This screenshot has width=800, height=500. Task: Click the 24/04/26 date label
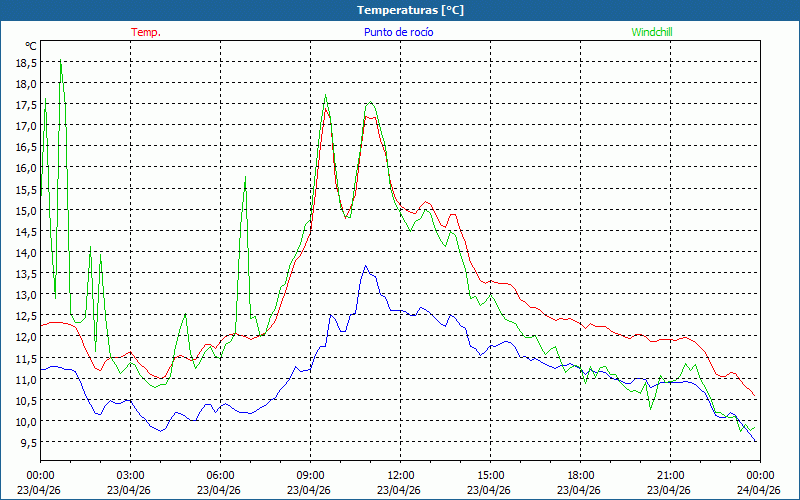pos(759,490)
